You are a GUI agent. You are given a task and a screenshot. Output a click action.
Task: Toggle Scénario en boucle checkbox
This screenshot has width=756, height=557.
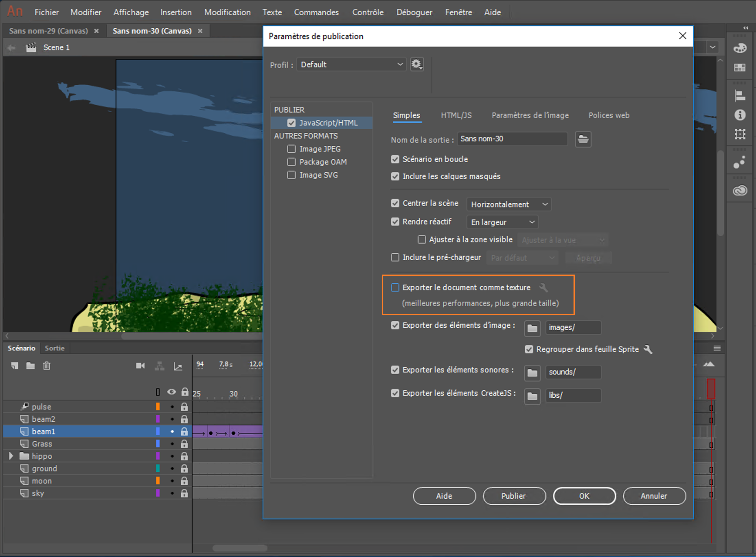click(395, 159)
